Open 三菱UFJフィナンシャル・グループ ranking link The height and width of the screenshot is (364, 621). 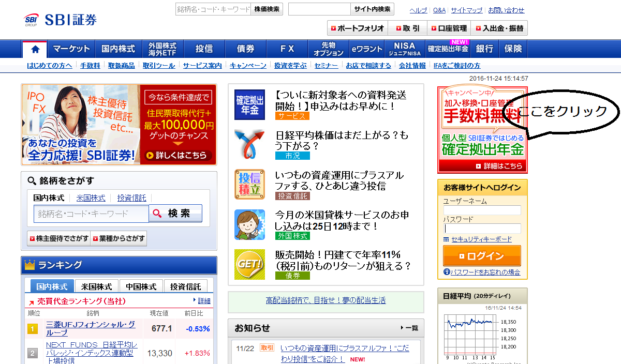(x=91, y=328)
